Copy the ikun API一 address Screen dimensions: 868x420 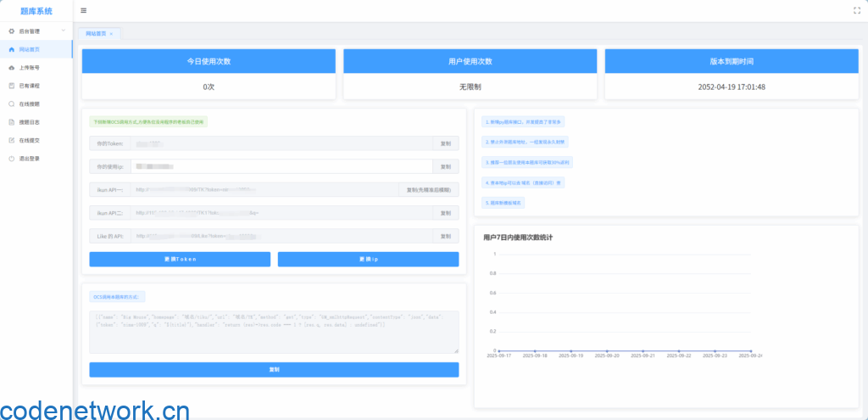coord(428,189)
